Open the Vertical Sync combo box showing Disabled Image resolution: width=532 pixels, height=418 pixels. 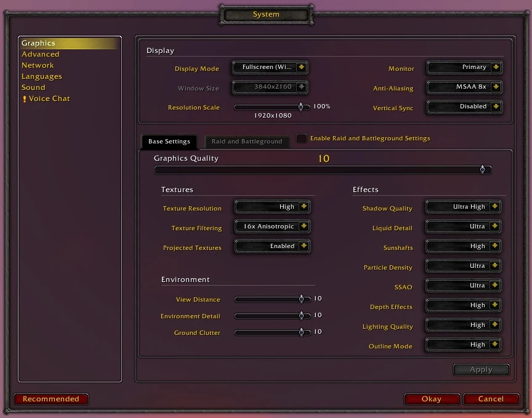pyautogui.click(x=464, y=107)
